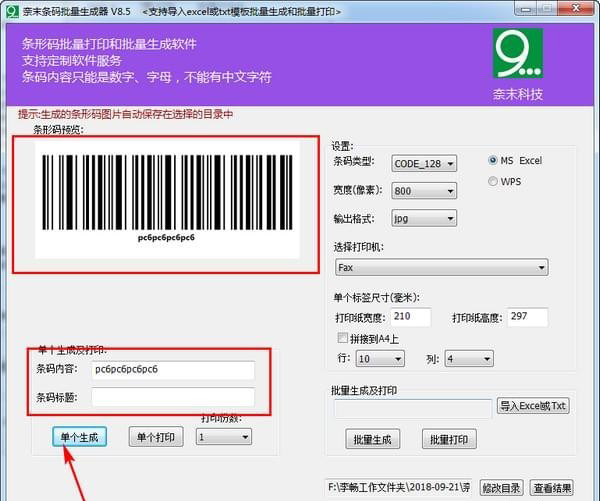Click the 查看结果 button

point(551,488)
